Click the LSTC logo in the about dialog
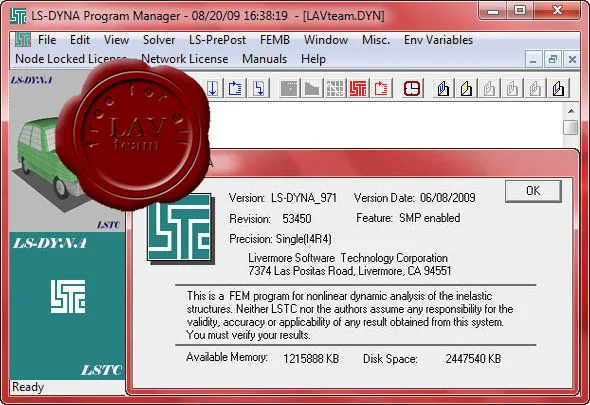The height and width of the screenshot is (405, 590). [180, 227]
